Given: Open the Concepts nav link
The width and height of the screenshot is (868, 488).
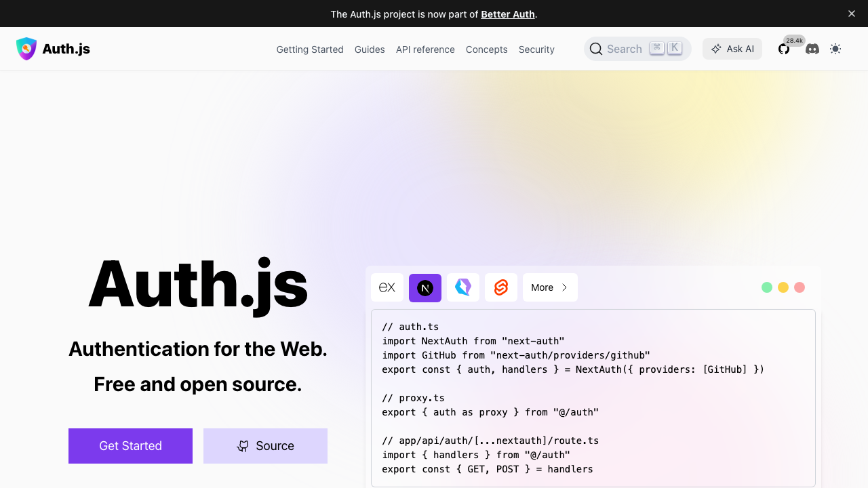Looking at the screenshot, I should [487, 49].
